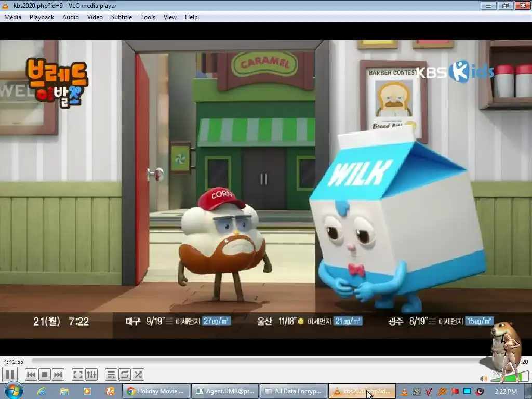This screenshot has width=532, height=399.
Task: Open the Tools menu
Action: point(148,17)
